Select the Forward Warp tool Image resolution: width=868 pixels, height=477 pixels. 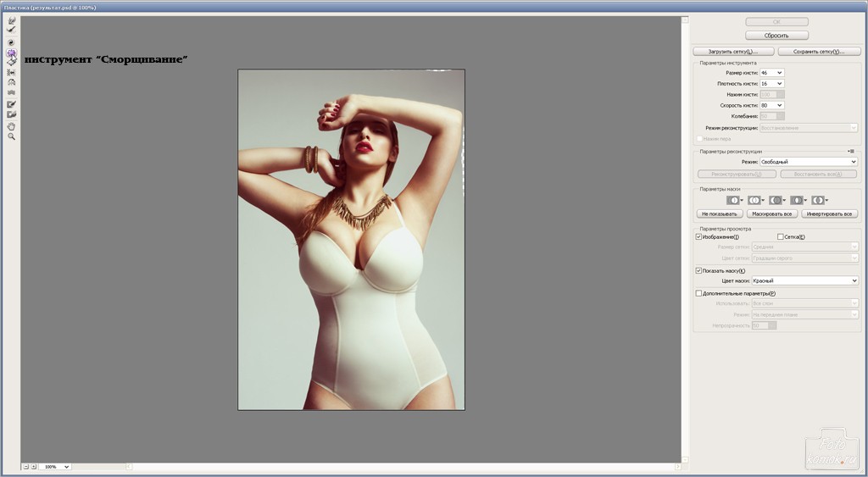[x=11, y=20]
